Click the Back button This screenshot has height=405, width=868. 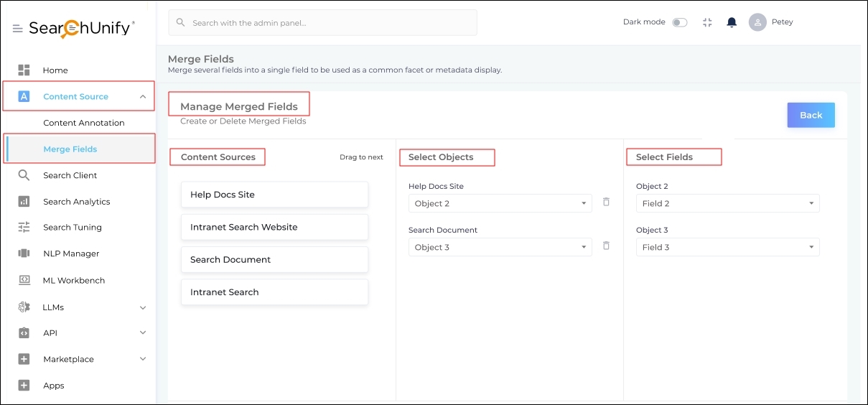coord(811,115)
